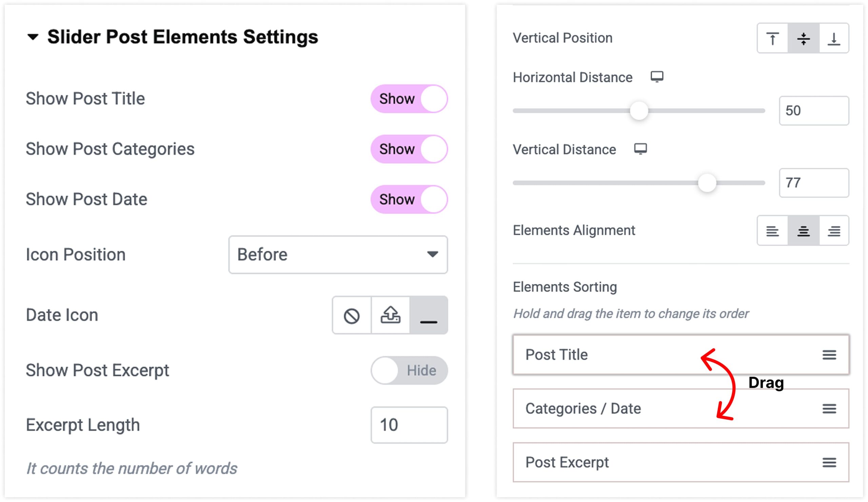Upload a custom SVG date icon
This screenshot has width=868, height=502.
[x=390, y=315]
